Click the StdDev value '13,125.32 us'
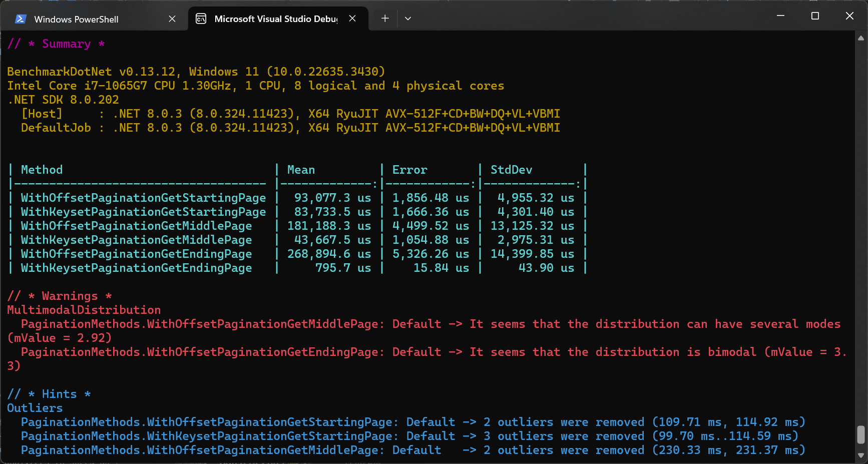 pyautogui.click(x=533, y=226)
